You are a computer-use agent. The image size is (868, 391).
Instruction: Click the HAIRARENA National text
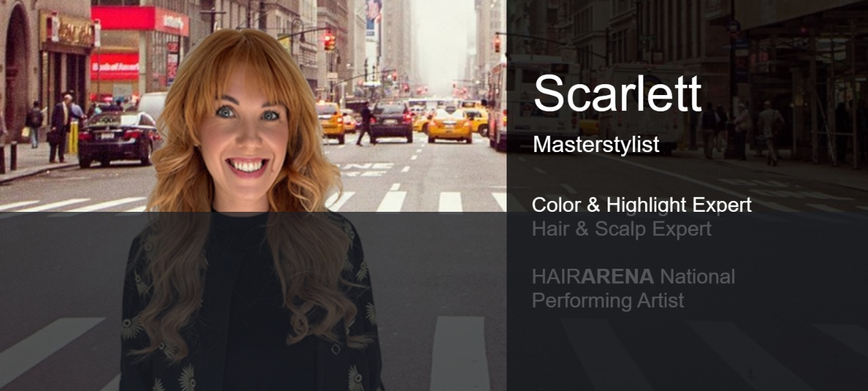coord(633,276)
